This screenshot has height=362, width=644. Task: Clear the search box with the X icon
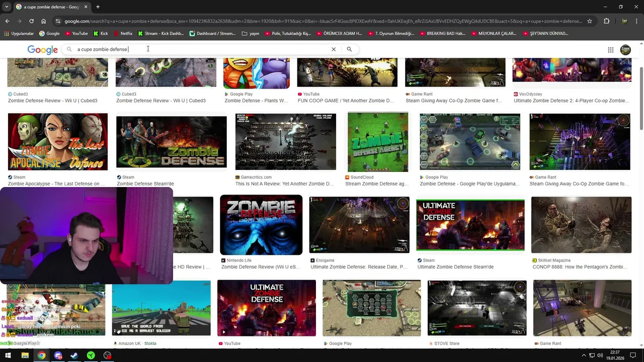click(333, 49)
